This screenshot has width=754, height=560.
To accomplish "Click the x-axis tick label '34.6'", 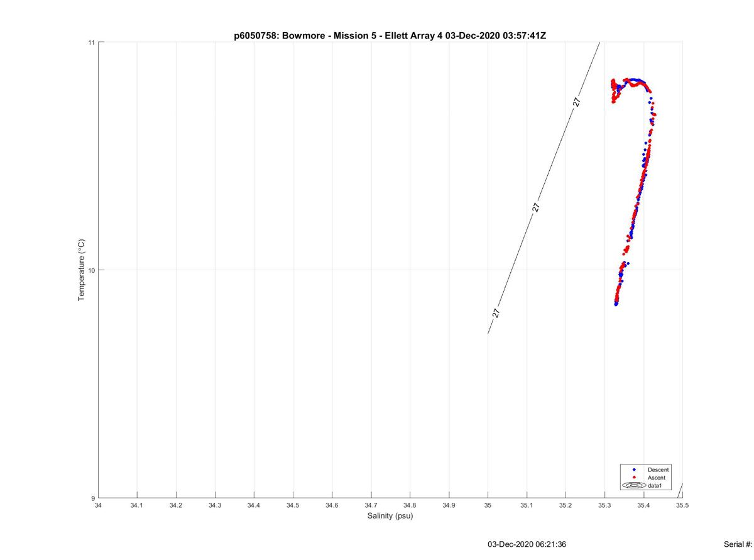I will pyautogui.click(x=332, y=505).
